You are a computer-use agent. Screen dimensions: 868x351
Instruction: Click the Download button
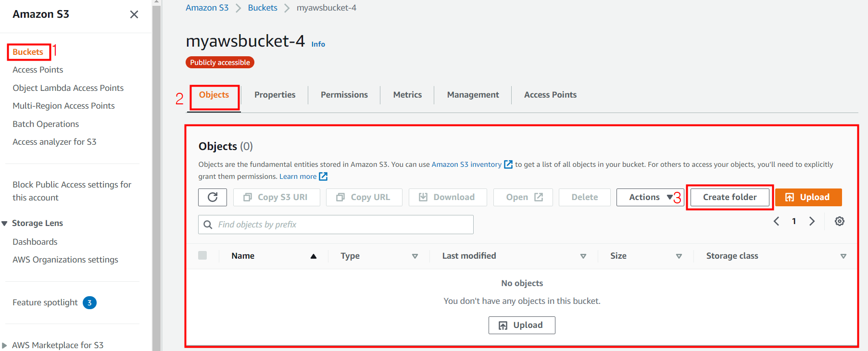(x=448, y=197)
